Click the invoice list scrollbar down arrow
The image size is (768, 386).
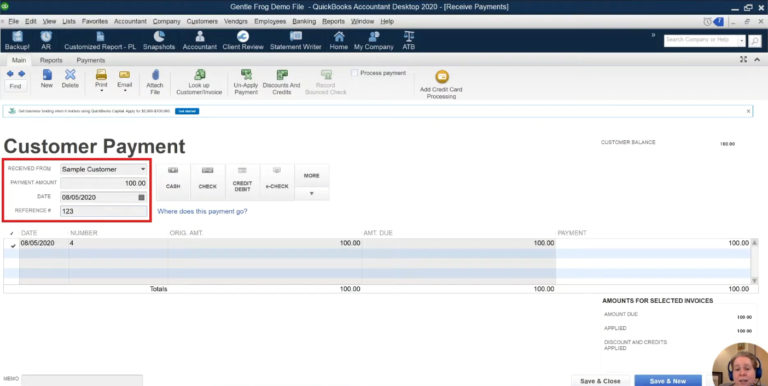point(754,281)
